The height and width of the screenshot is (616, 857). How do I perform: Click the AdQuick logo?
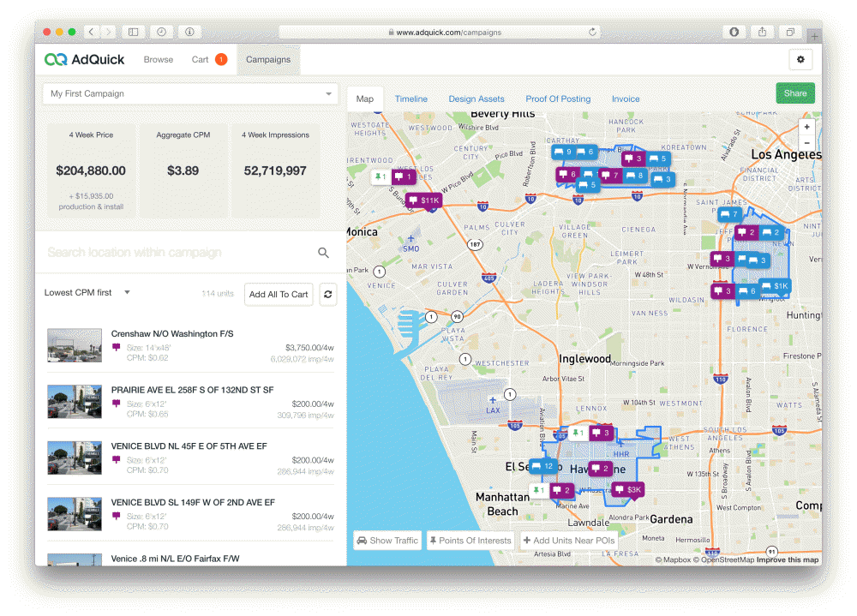coord(85,60)
